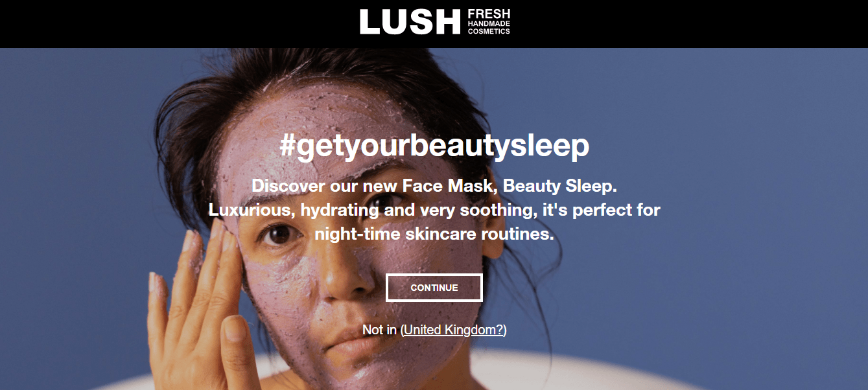Click the "night-time skincare routines" text line
The height and width of the screenshot is (390, 868).
[x=434, y=234]
